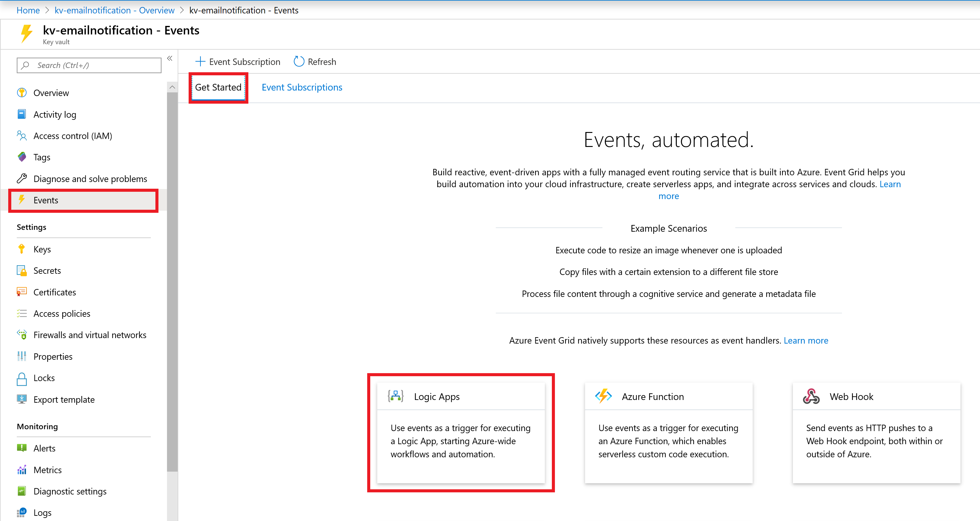Switch to the Event Subscriptions tab

[302, 87]
